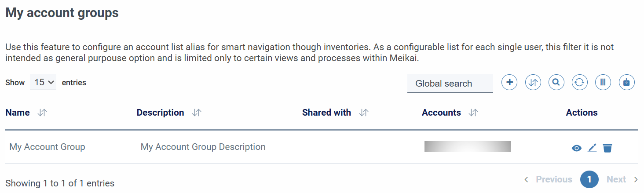The width and height of the screenshot is (644, 193).
Task: Click the sort order toolbar icon
Action: 533,82
